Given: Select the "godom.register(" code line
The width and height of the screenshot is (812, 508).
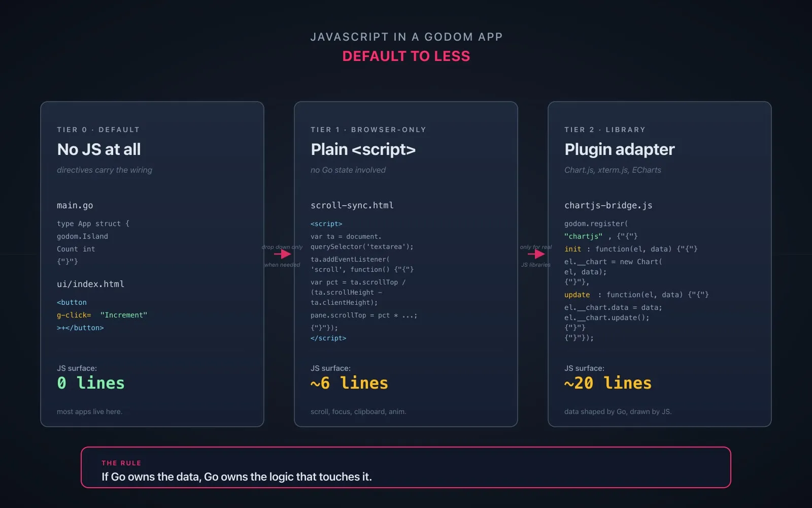Looking at the screenshot, I should point(596,224).
